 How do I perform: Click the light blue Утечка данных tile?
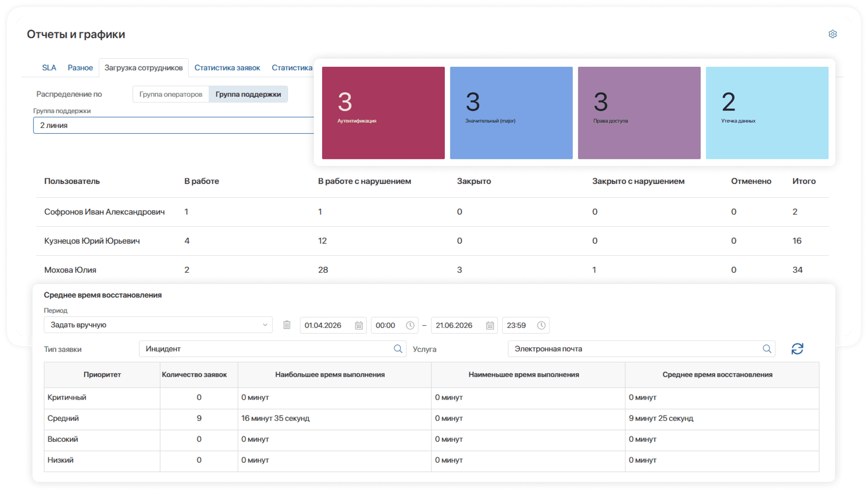pos(767,113)
